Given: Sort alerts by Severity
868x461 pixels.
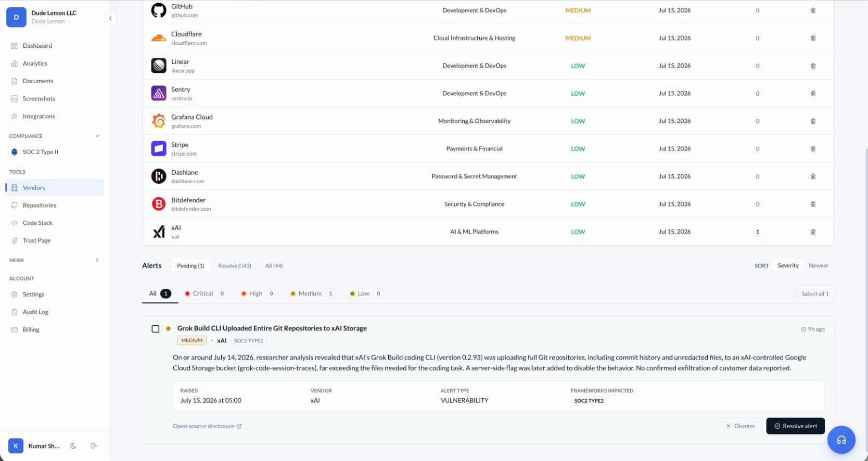Looking at the screenshot, I should (x=788, y=266).
